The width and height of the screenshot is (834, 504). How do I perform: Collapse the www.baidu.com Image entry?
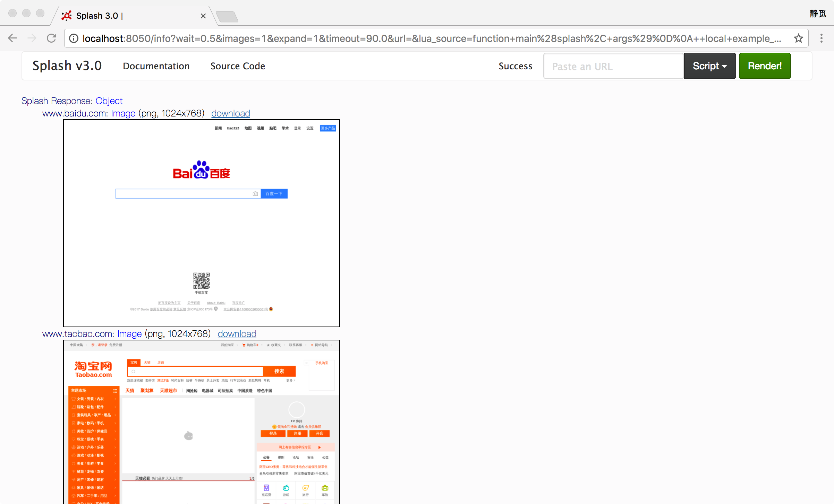(123, 113)
